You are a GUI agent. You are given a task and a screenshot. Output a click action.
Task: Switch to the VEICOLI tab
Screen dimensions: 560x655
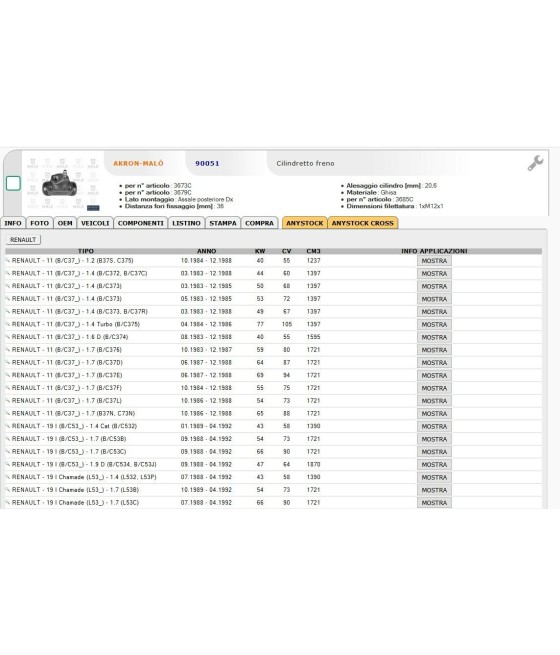click(x=95, y=223)
